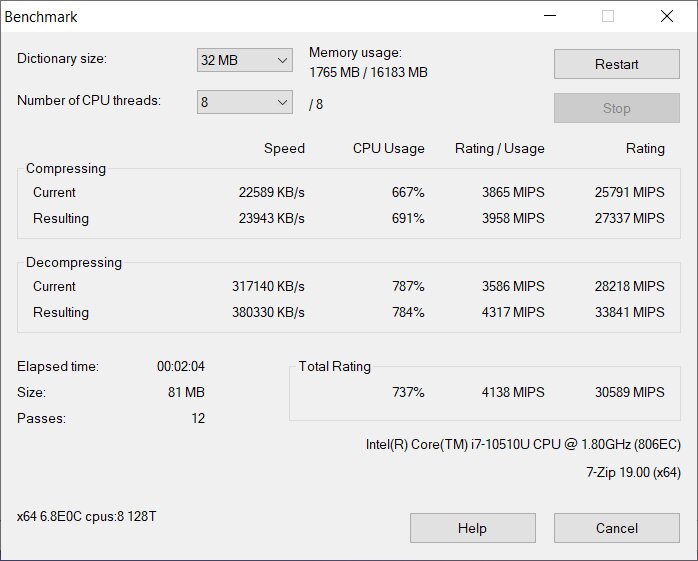Viewport: 698px width, 561px height.
Task: Click the Elapsed time value 00:02:04
Action: pyautogui.click(x=181, y=366)
